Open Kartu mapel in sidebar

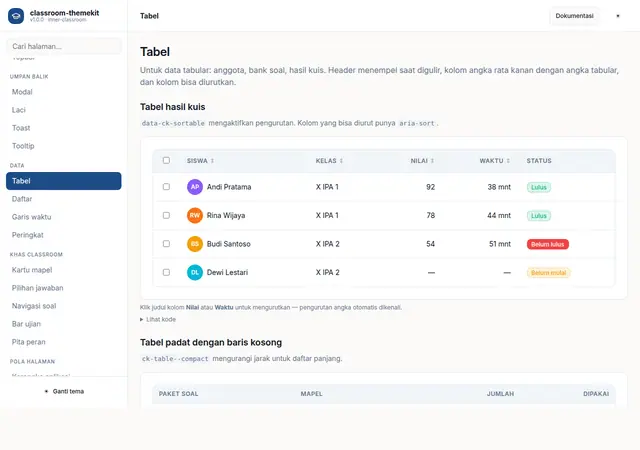[x=64, y=270]
